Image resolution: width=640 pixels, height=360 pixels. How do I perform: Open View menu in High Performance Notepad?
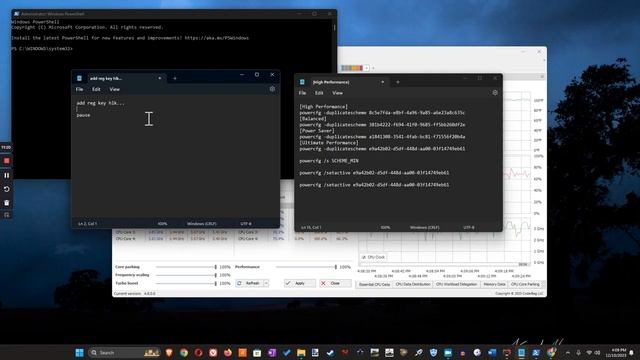coord(337,93)
